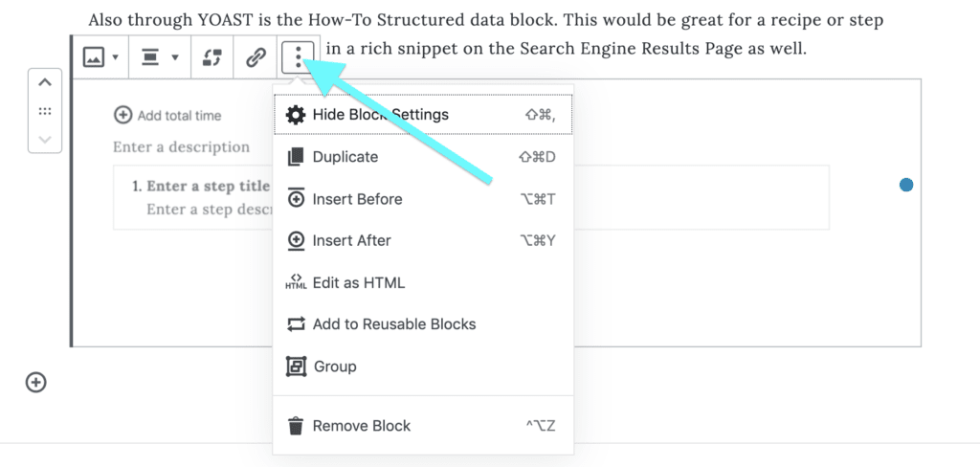Click the block drag handle dots
The height and width of the screenshot is (467, 980).
click(x=45, y=111)
